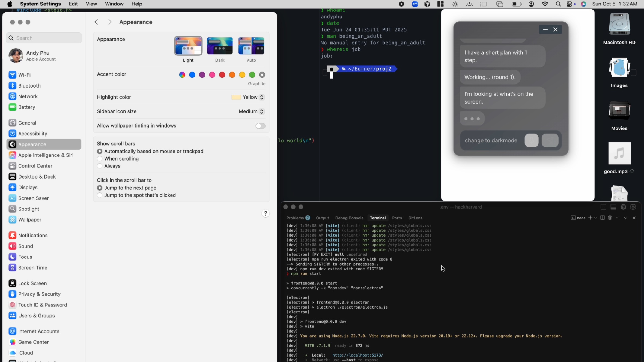Image resolution: width=644 pixels, height=362 pixels.
Task: Open Displays settings pane
Action: point(28,187)
